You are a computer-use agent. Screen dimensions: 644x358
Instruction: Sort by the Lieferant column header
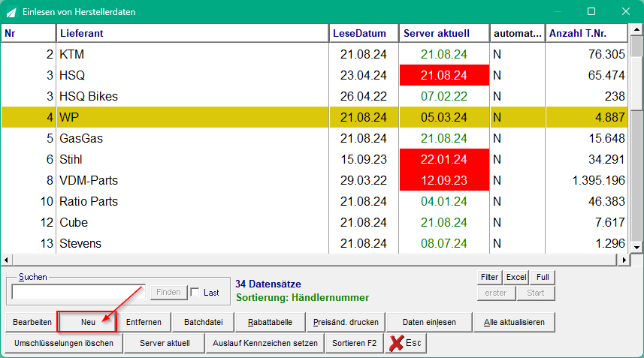coord(192,33)
